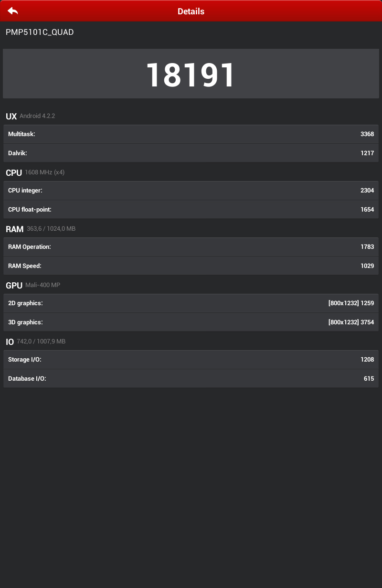Click the Dalvik score row
The image size is (382, 588).
pyautogui.click(x=191, y=153)
